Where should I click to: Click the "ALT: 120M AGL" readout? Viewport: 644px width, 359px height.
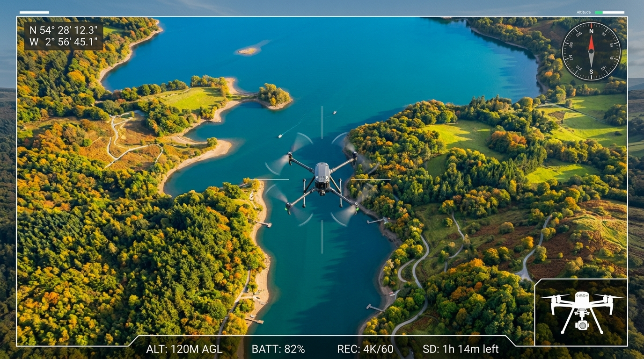tap(184, 349)
